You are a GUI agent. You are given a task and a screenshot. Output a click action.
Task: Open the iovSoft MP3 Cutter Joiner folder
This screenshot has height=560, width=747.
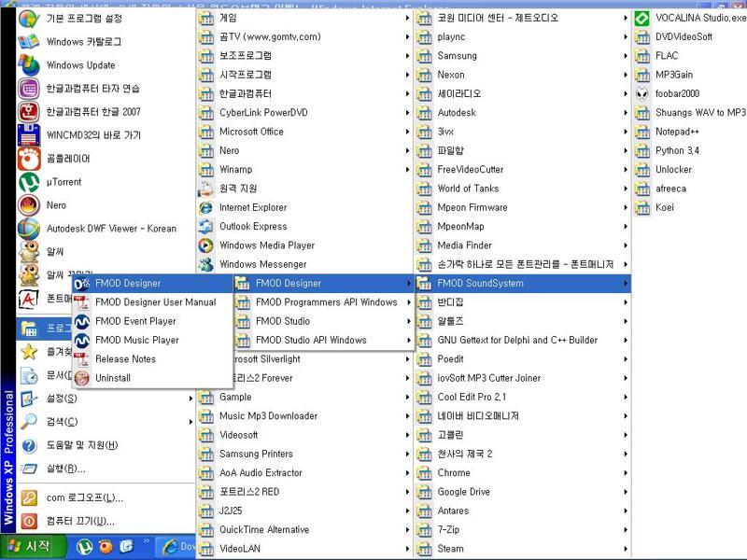point(523,378)
